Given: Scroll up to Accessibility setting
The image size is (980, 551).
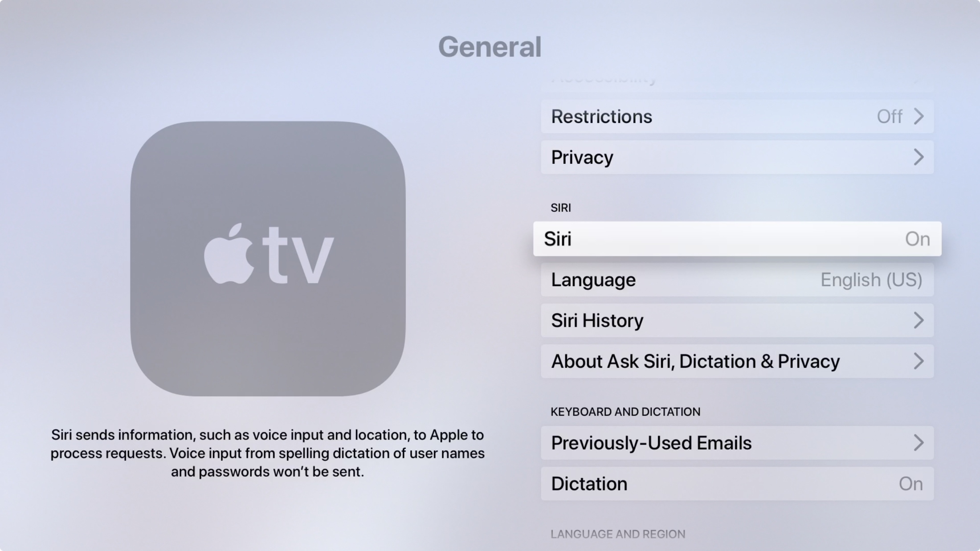Looking at the screenshot, I should tap(738, 75).
